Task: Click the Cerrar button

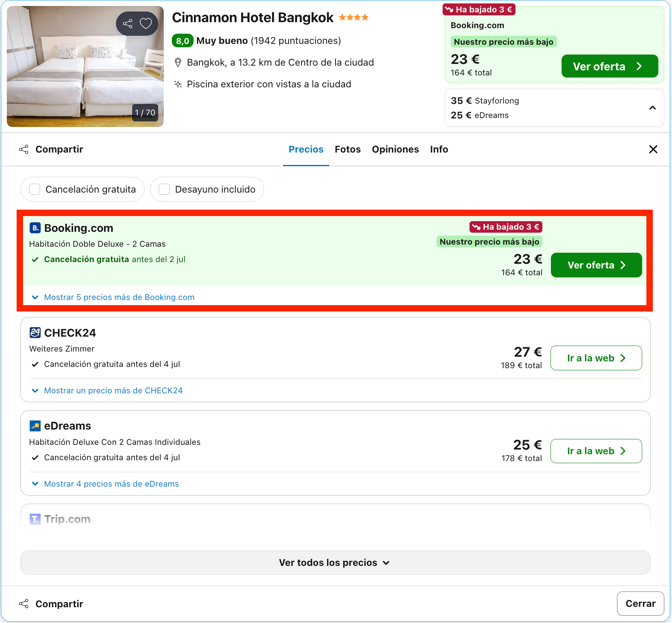Action: click(640, 603)
